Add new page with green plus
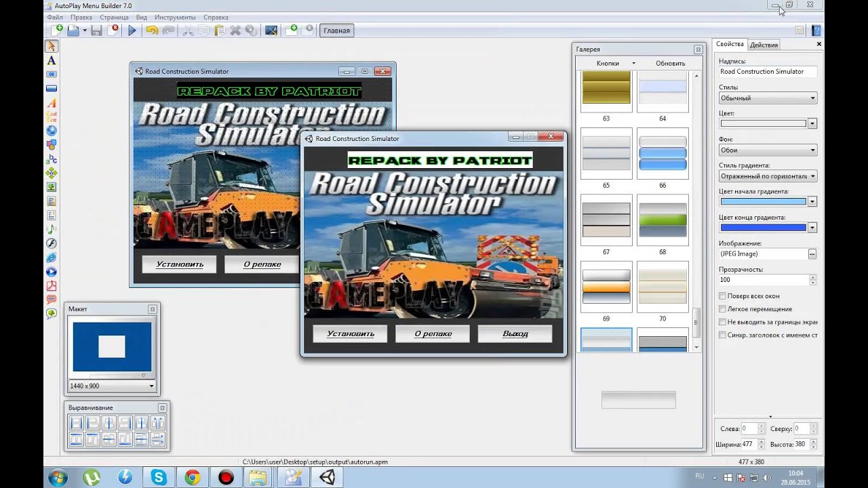The width and height of the screenshot is (868, 488). [292, 30]
